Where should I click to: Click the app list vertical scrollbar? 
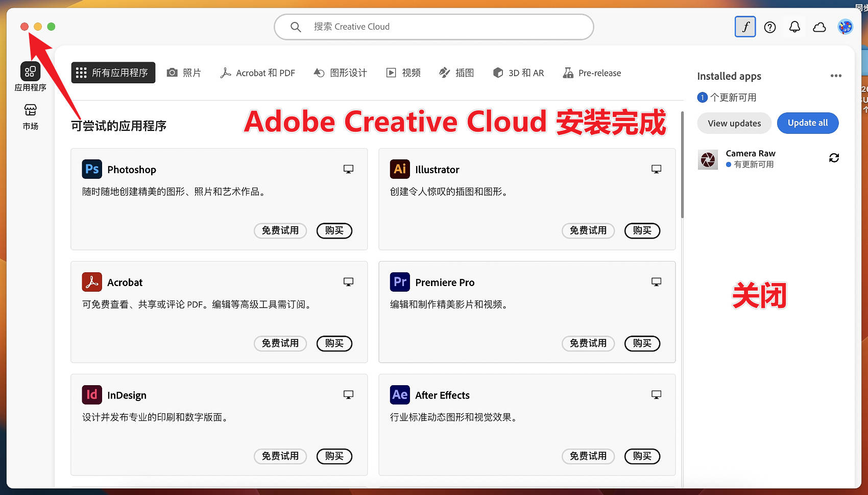(682, 164)
